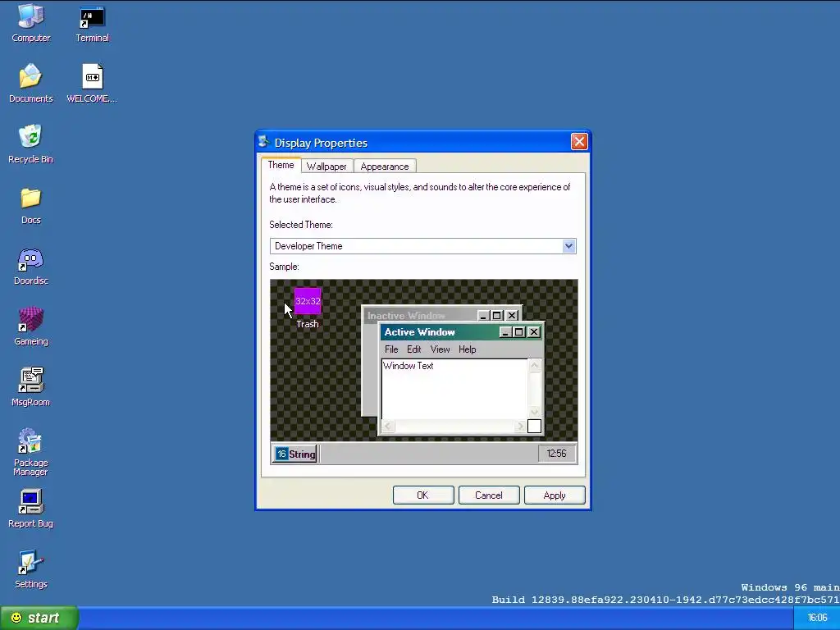Click the Inactive Window sample title bar
The width and height of the screenshot is (840, 630).
pos(441,316)
